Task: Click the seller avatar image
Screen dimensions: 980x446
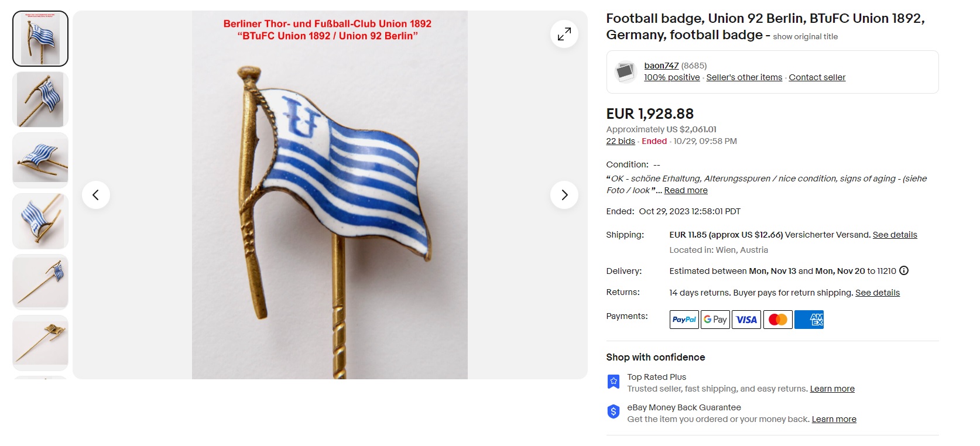Action: click(625, 72)
